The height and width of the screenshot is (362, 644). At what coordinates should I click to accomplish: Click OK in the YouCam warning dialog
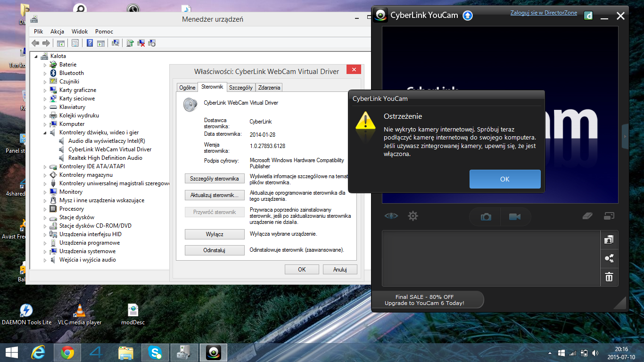(505, 179)
